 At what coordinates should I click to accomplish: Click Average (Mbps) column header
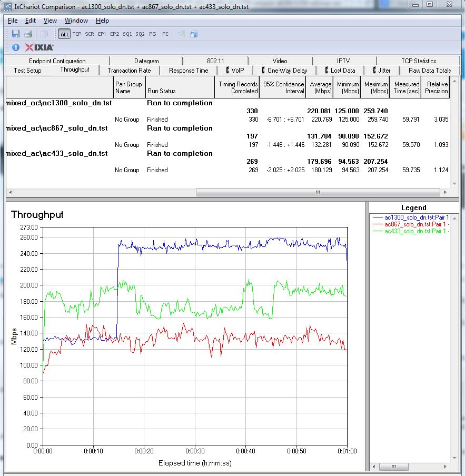click(x=320, y=87)
